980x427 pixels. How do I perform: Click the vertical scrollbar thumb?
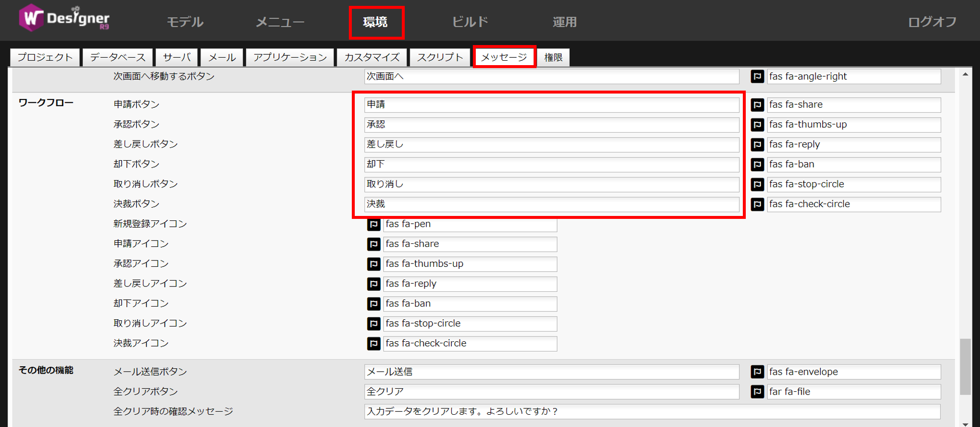[965, 366]
